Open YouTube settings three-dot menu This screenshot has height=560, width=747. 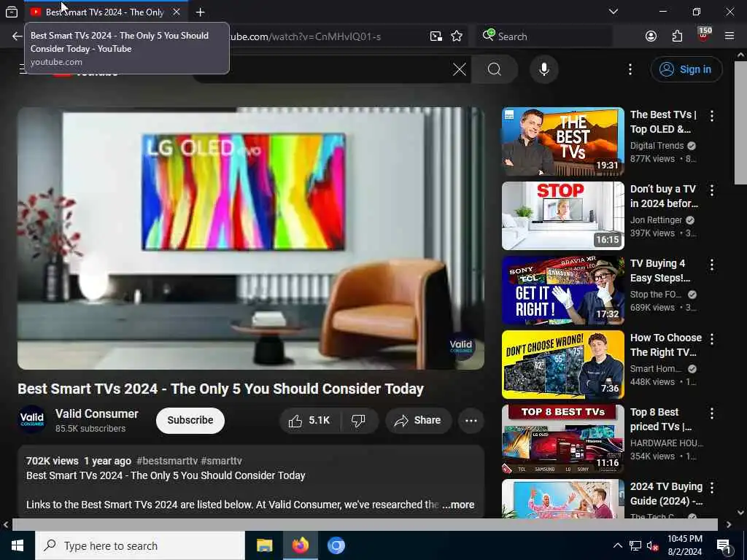630,69
